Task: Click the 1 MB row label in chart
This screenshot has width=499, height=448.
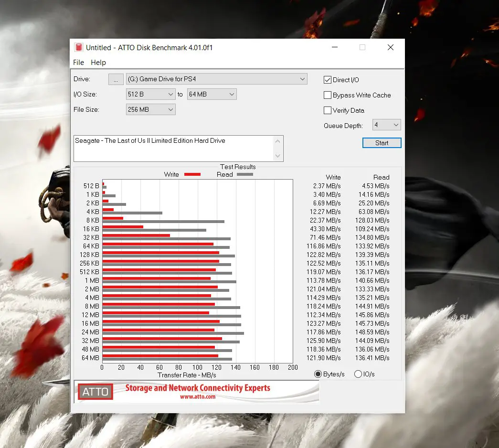Action: [92, 280]
